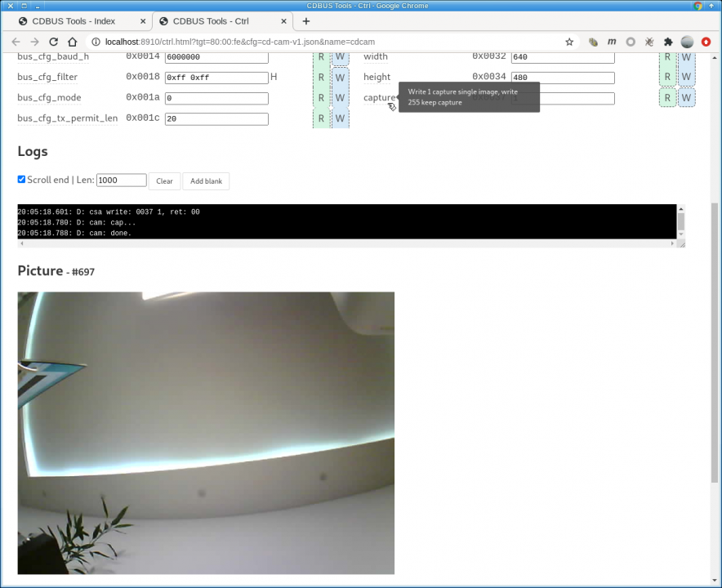Click the site information icon in address bar

pyautogui.click(x=96, y=42)
